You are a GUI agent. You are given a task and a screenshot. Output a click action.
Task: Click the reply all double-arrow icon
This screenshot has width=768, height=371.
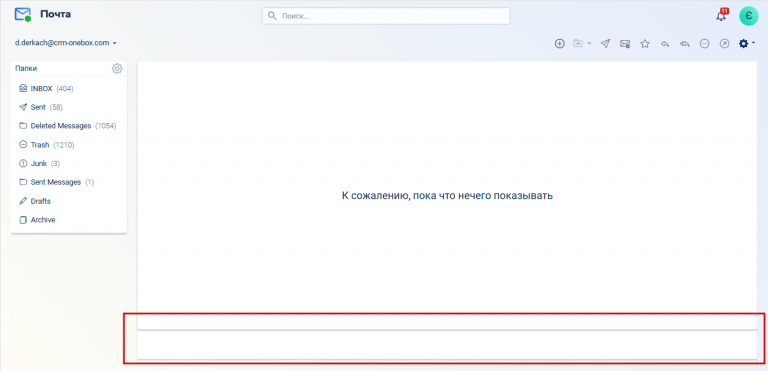(685, 44)
